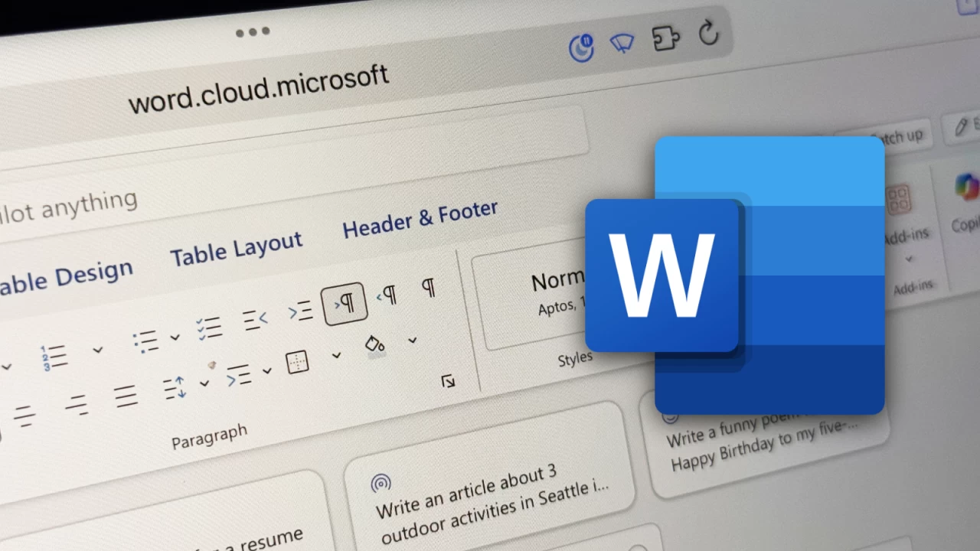980x551 pixels.
Task: Click the shading paint bucket color
Action: click(374, 344)
